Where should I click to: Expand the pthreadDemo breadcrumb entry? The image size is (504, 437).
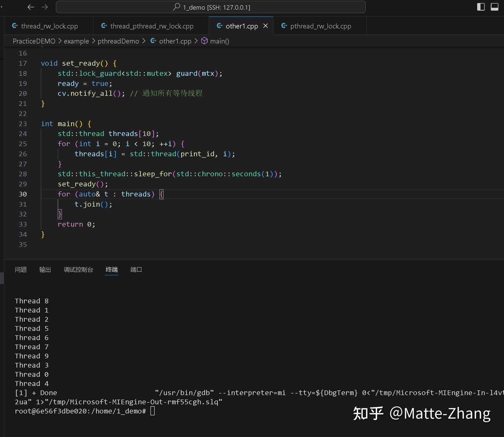pyautogui.click(x=118, y=41)
